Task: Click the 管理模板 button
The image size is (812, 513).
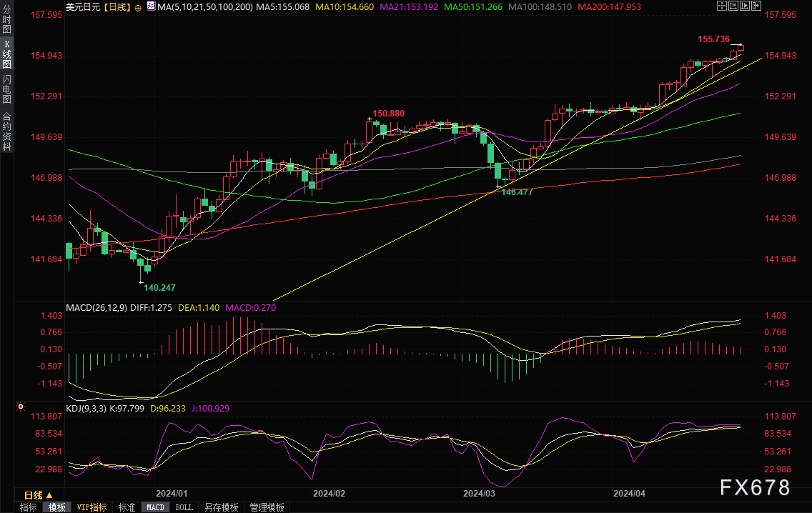Action: pos(267,507)
